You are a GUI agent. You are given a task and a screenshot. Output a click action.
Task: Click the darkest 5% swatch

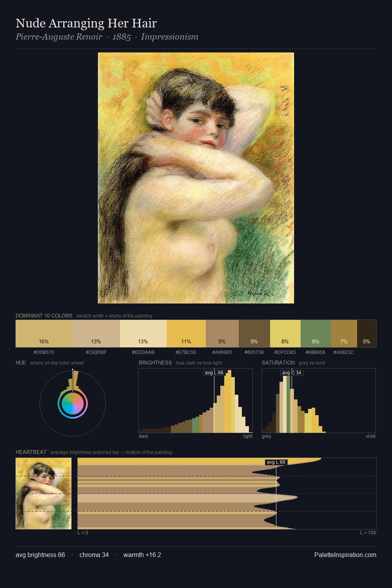(367, 334)
